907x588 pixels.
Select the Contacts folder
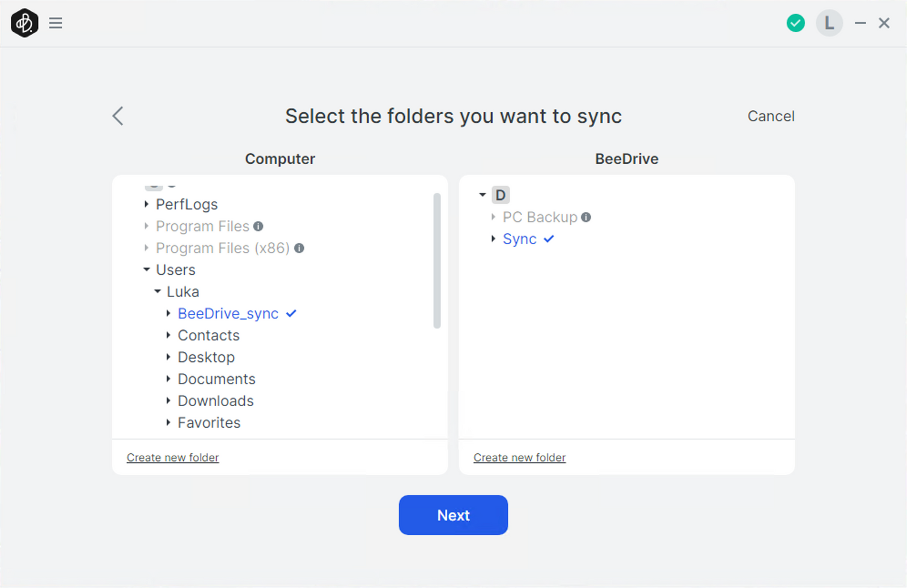pos(209,335)
